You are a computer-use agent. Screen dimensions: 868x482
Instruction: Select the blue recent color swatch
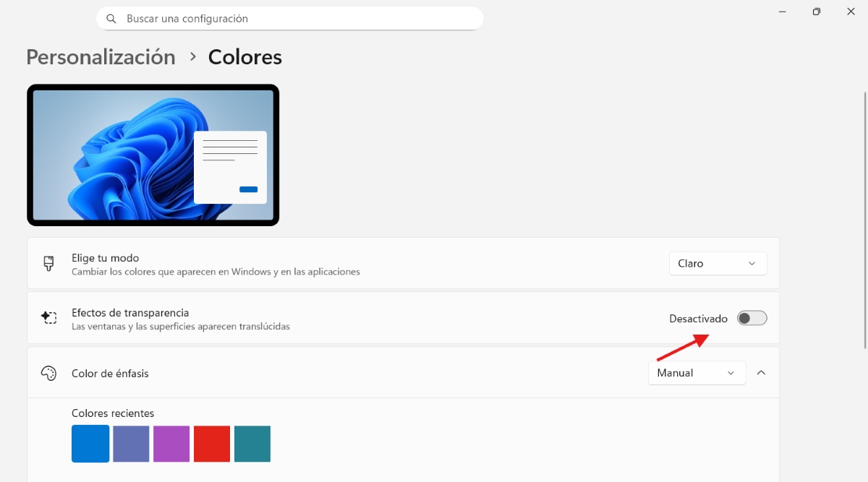[90, 443]
